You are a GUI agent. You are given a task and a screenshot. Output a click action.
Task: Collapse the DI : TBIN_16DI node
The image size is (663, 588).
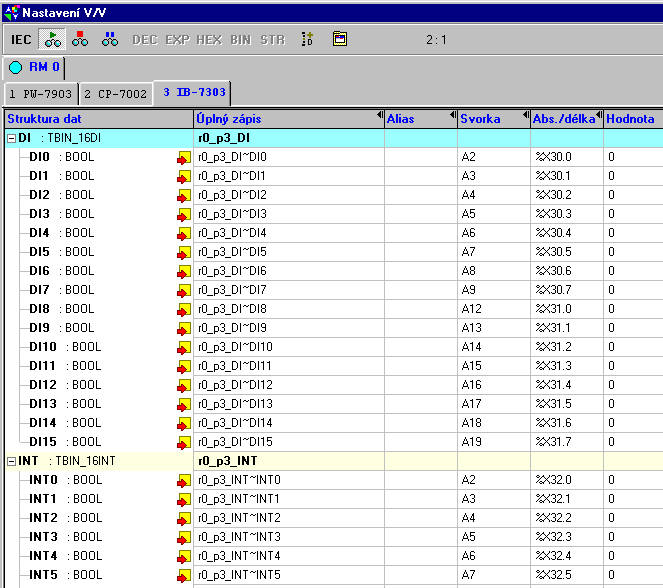pyautogui.click(x=11, y=138)
